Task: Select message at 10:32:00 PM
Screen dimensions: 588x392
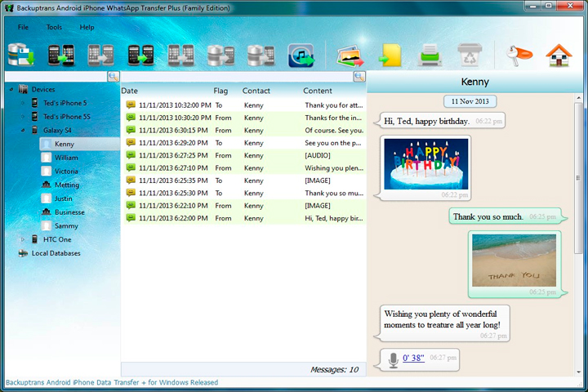Action: (245, 105)
